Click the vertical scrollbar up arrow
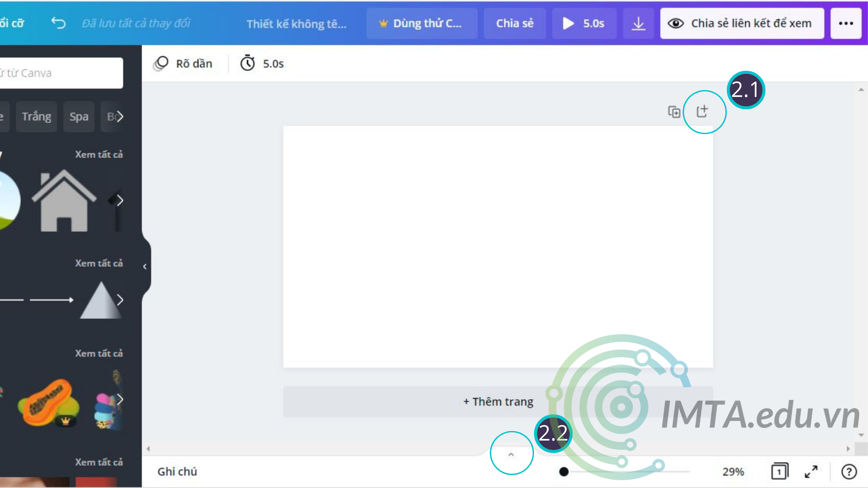The width and height of the screenshot is (868, 488). tap(861, 90)
